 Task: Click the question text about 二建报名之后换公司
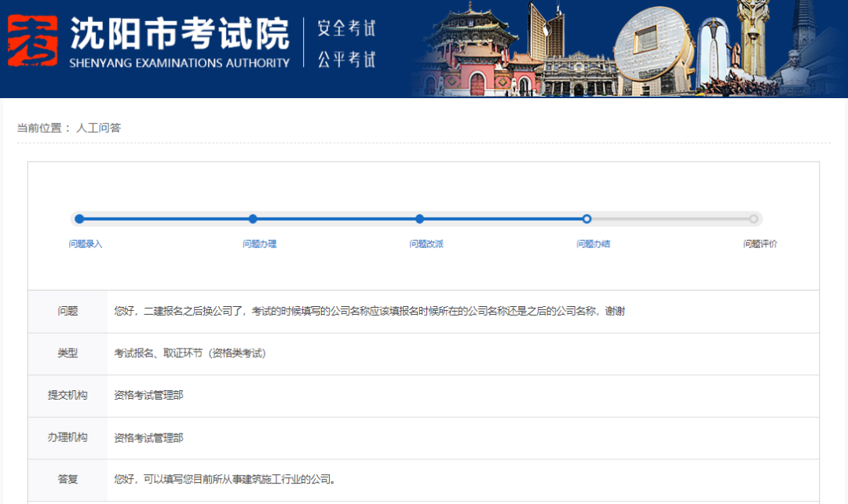tap(369, 312)
